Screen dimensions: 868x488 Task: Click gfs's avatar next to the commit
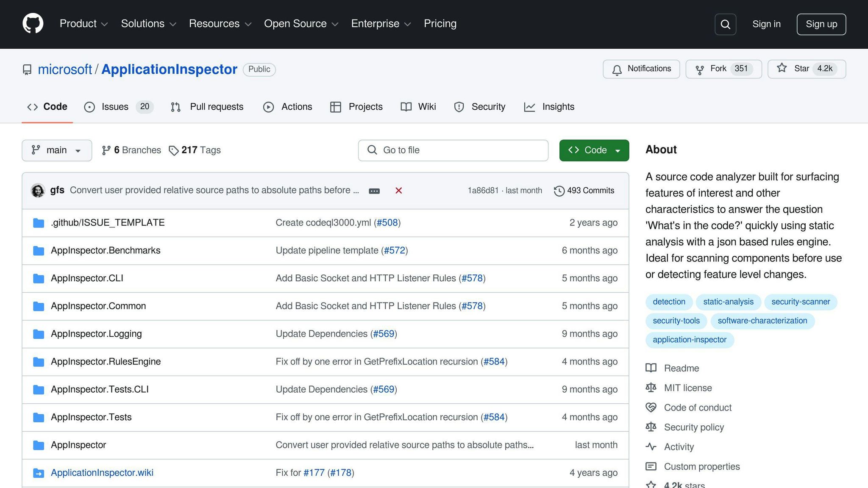point(38,191)
